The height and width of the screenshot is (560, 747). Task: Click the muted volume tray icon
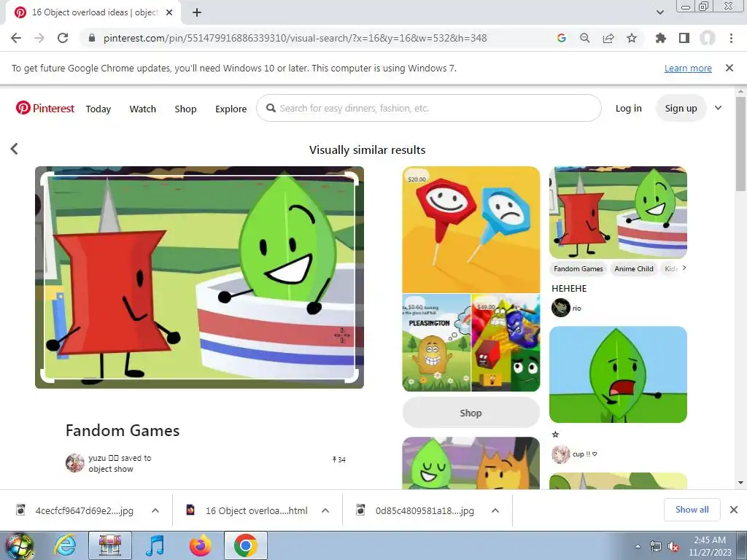click(673, 547)
